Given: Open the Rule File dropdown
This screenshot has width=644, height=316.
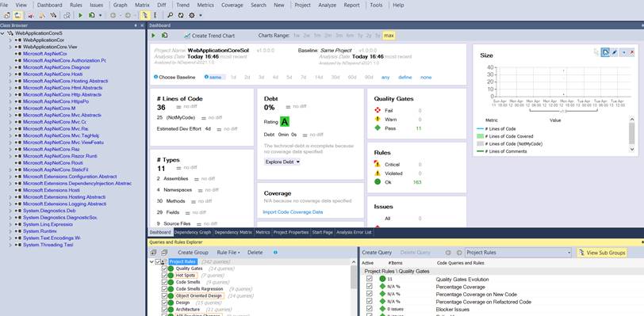Looking at the screenshot, I should [228, 253].
